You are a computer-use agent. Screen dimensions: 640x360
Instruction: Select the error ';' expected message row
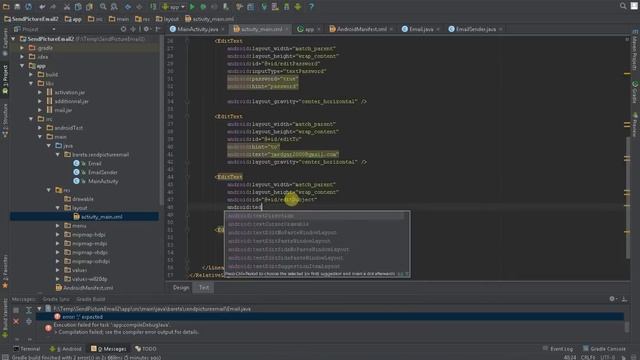click(330, 317)
